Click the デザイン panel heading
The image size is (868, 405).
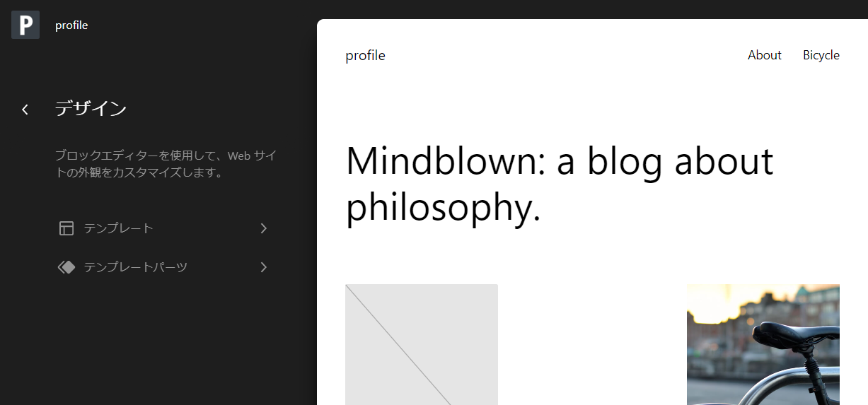click(91, 109)
